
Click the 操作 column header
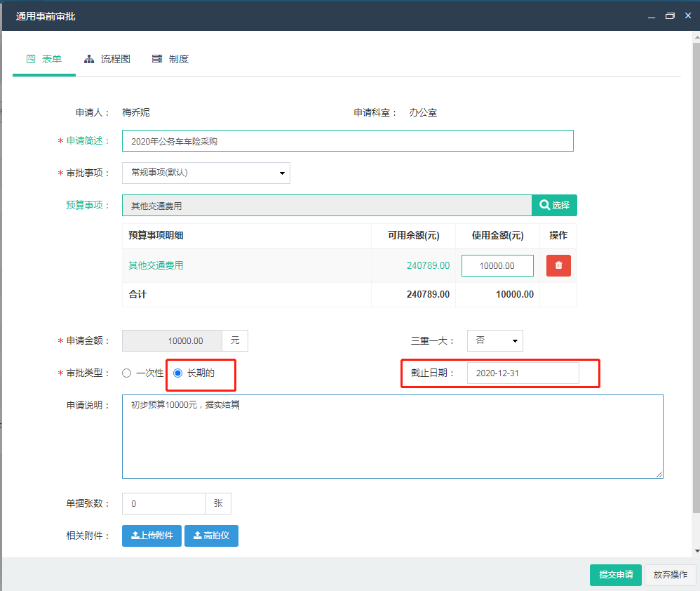pos(558,235)
